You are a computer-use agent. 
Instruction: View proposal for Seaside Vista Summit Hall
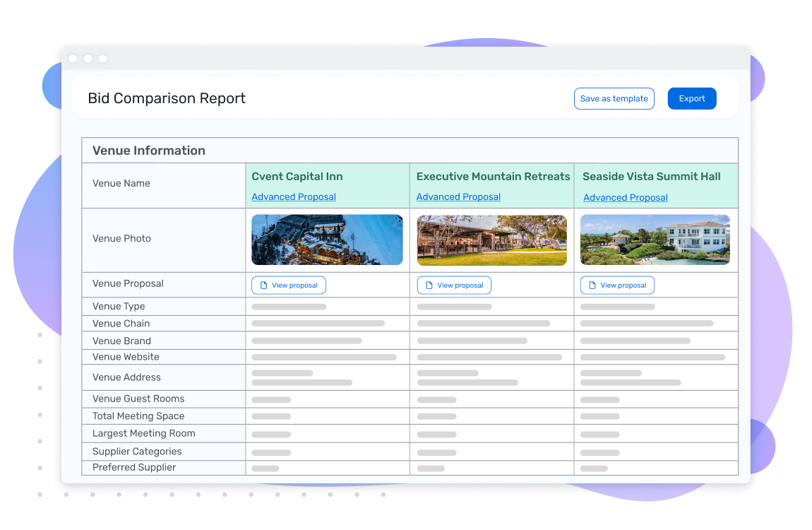[x=617, y=285]
